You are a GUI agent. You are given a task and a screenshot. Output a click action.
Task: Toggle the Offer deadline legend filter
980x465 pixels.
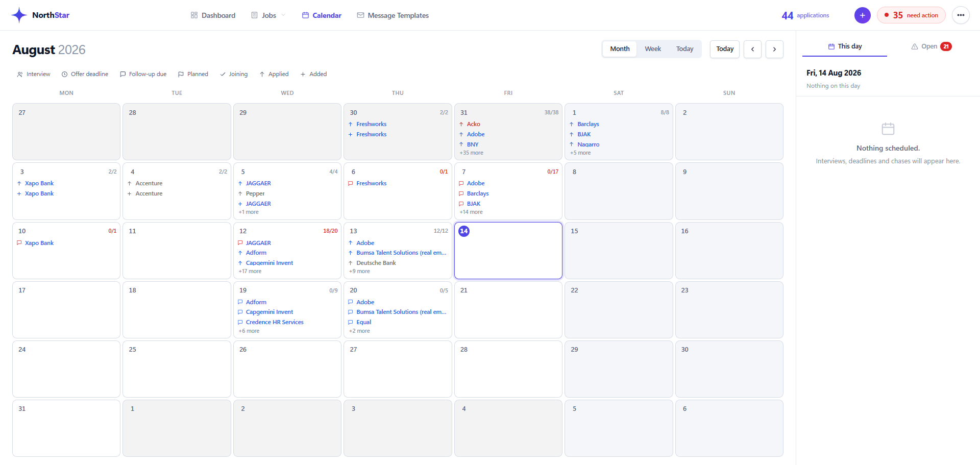tap(85, 74)
